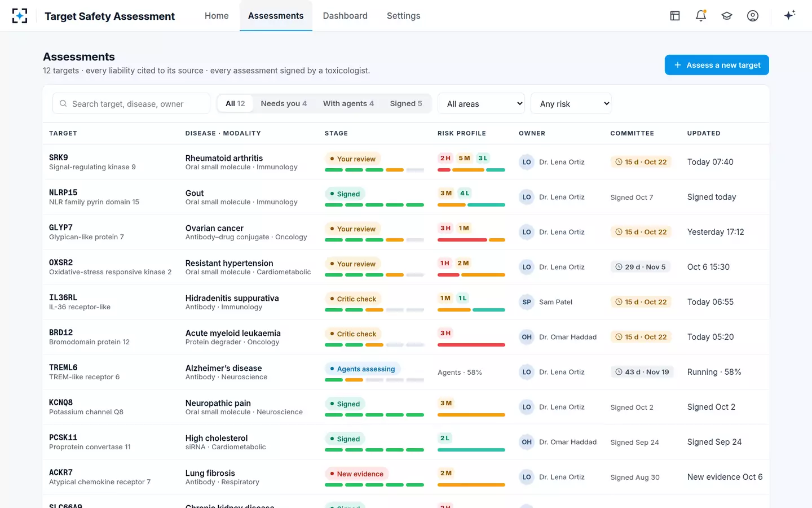Viewport: 812px width, 508px height.
Task: Open the OXSR2 target row name
Action: tap(61, 263)
